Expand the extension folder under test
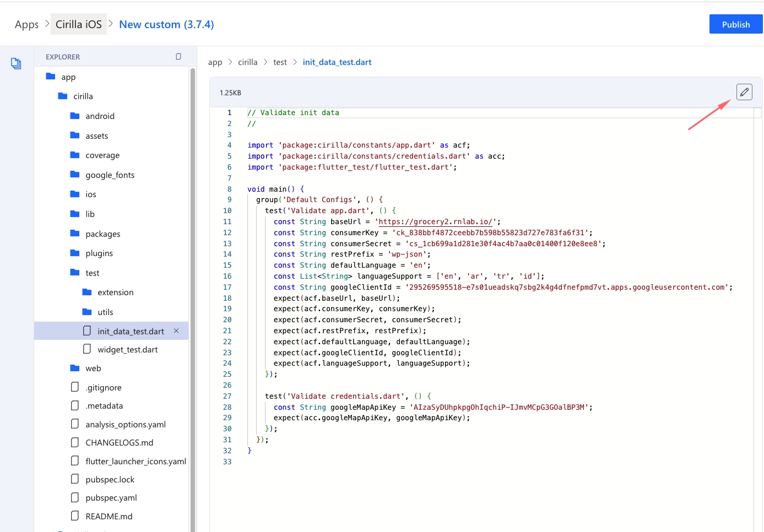This screenshot has height=532, width=764. 115,292
